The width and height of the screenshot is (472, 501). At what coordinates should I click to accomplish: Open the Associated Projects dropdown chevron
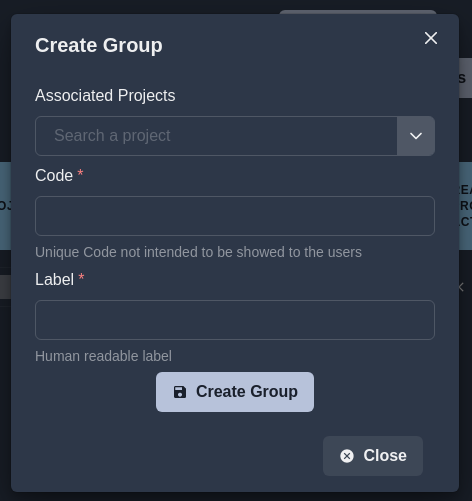[x=416, y=136]
